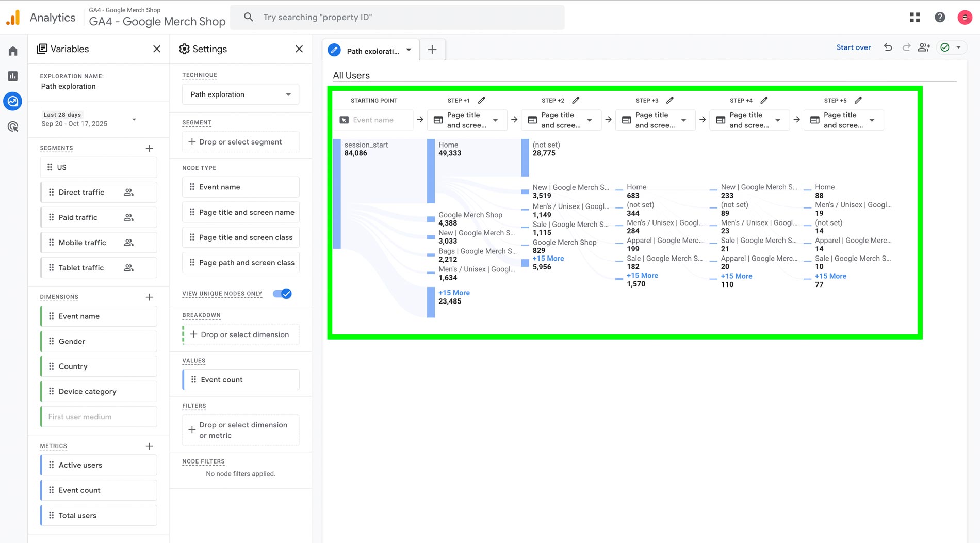Click the Reports icon in sidebar
This screenshot has width=980, height=543.
pos(13,76)
